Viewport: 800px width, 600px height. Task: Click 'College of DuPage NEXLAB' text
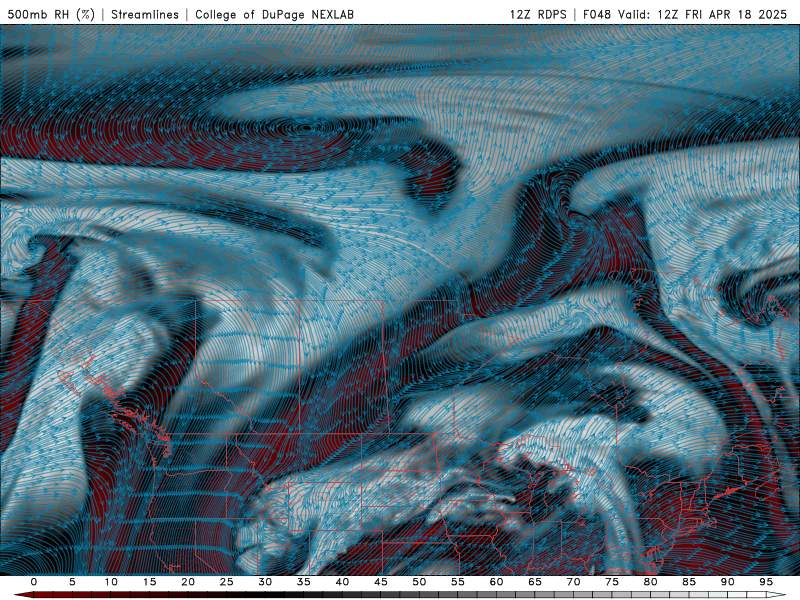click(x=274, y=14)
